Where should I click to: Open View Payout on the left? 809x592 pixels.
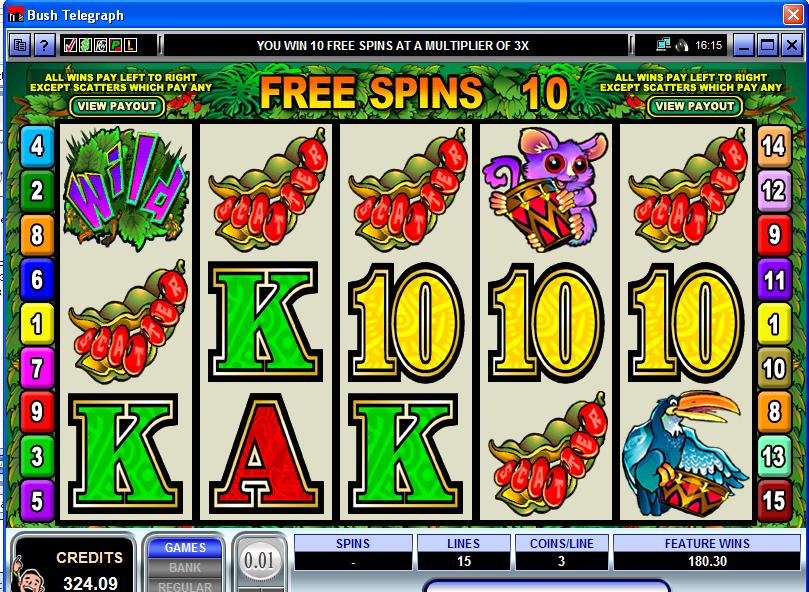click(x=117, y=106)
